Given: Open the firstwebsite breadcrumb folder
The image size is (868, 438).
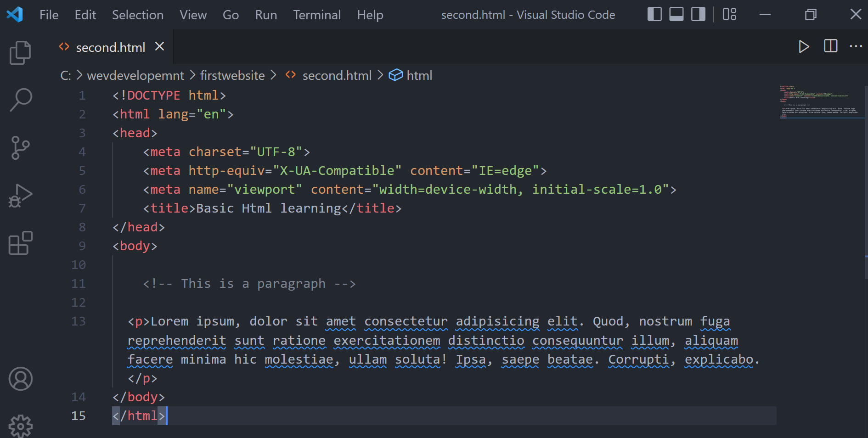Looking at the screenshot, I should (x=232, y=75).
